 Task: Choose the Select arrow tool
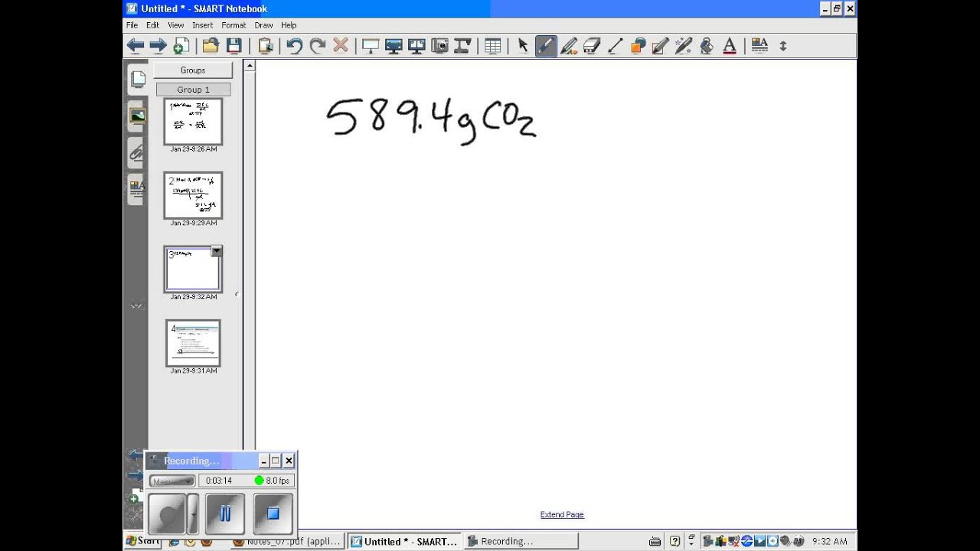click(x=523, y=46)
